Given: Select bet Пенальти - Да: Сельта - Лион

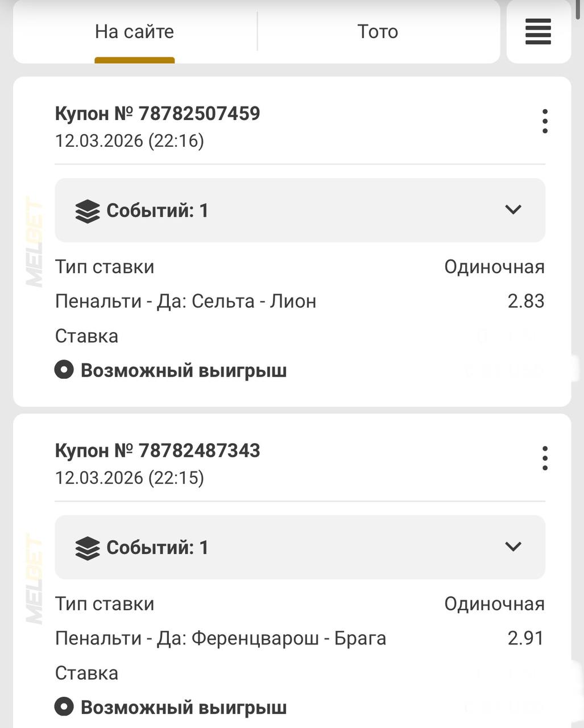Looking at the screenshot, I should (x=185, y=301).
